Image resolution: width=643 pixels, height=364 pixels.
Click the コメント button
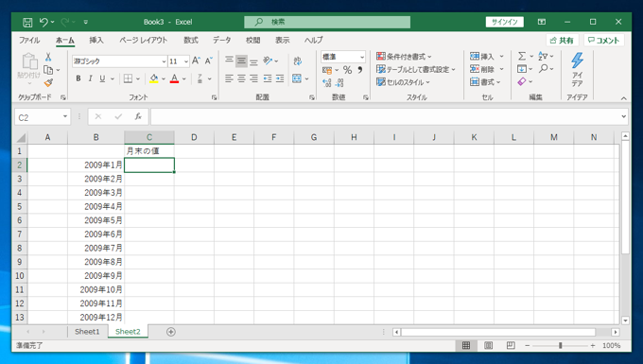click(x=603, y=40)
